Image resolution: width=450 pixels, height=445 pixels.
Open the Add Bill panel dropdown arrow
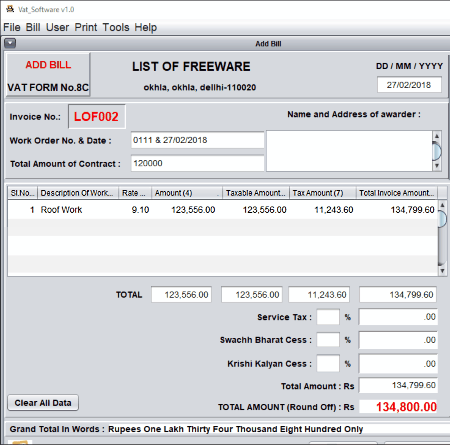tap(10, 43)
